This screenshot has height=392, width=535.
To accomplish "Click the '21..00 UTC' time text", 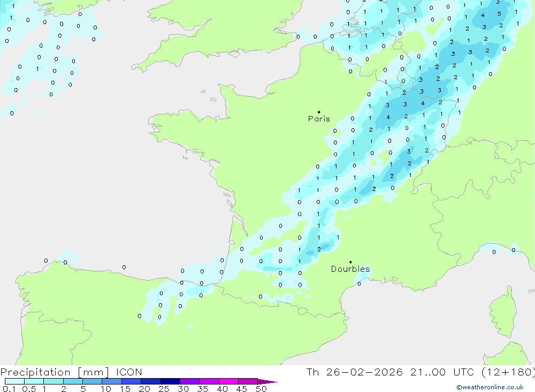I will [442, 372].
